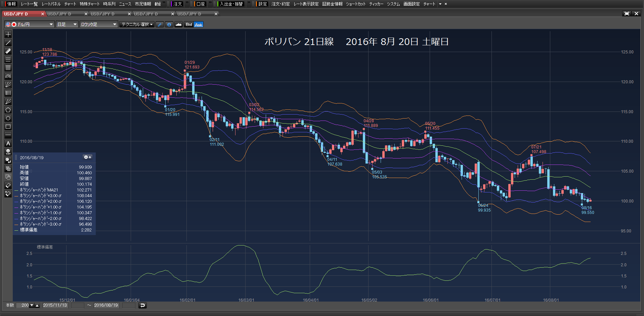Image resolution: width=644 pixels, height=316 pixels.
Task: Click the hand move object icon
Action: point(8,177)
